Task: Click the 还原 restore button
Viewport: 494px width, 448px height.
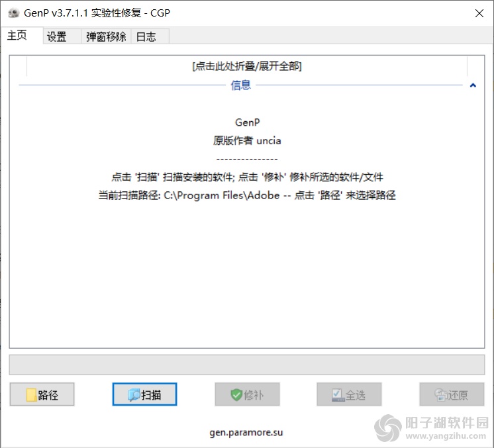Action: click(x=452, y=394)
